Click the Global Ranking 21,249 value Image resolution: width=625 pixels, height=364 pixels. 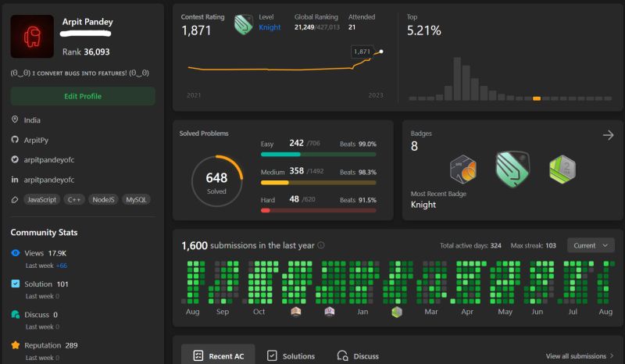pos(304,27)
